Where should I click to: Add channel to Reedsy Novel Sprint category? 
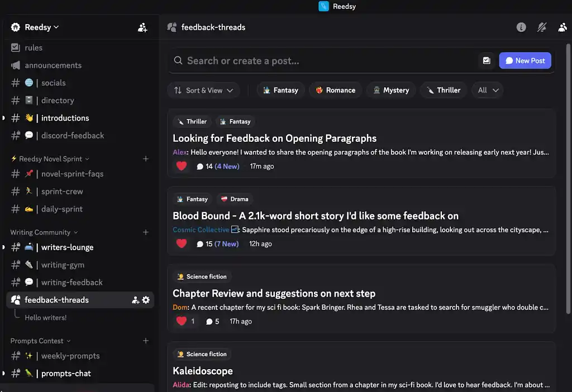[146, 159]
